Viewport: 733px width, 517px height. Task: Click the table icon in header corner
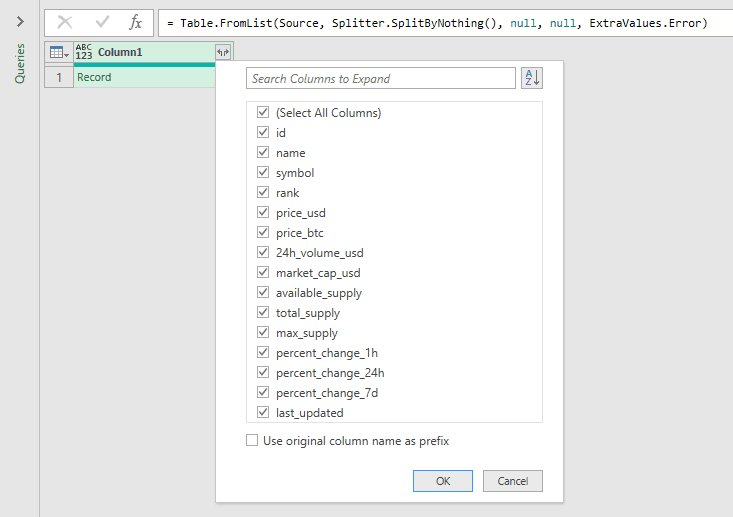click(59, 52)
